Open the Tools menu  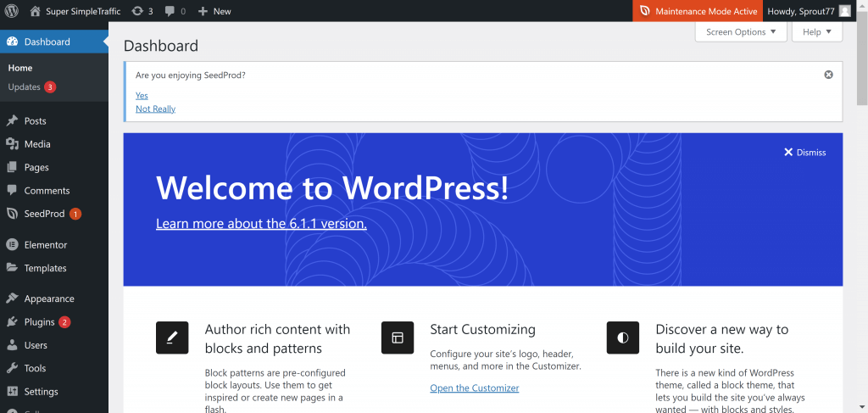coord(54,368)
